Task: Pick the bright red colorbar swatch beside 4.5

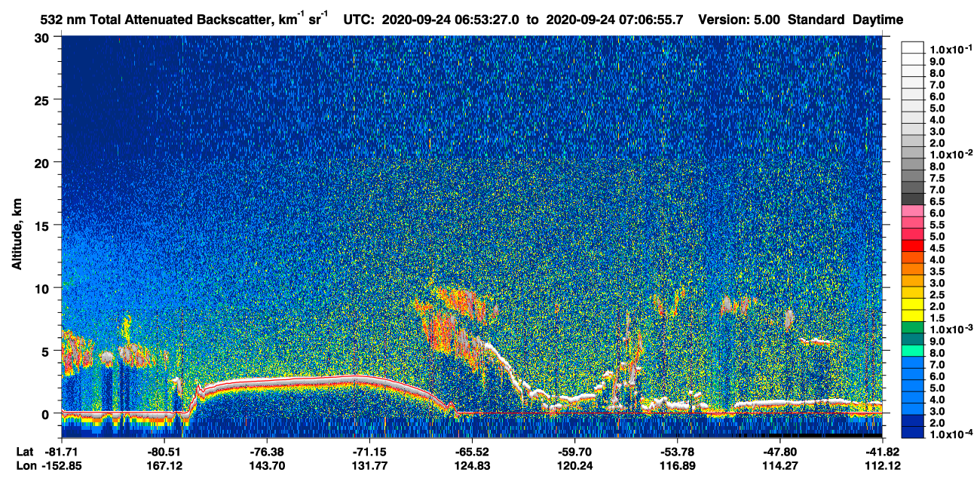Action: (913, 246)
